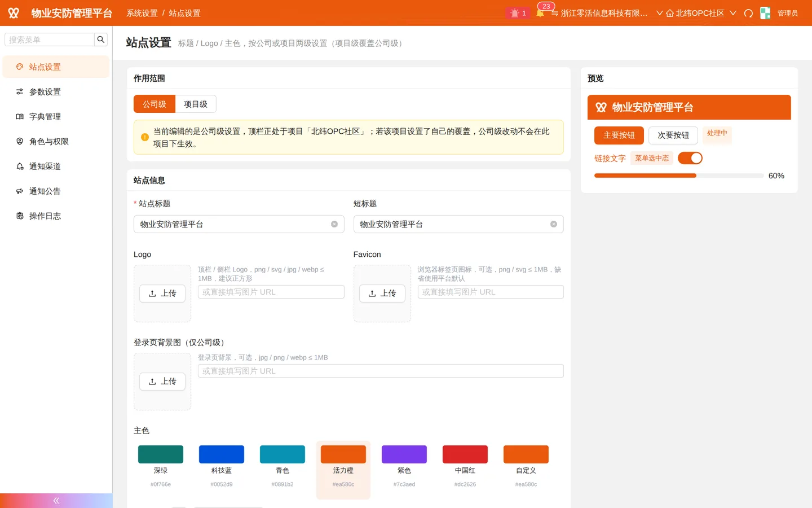This screenshot has width=812, height=508.
Task: Click the warning icon in the yellow notice
Action: (145, 137)
